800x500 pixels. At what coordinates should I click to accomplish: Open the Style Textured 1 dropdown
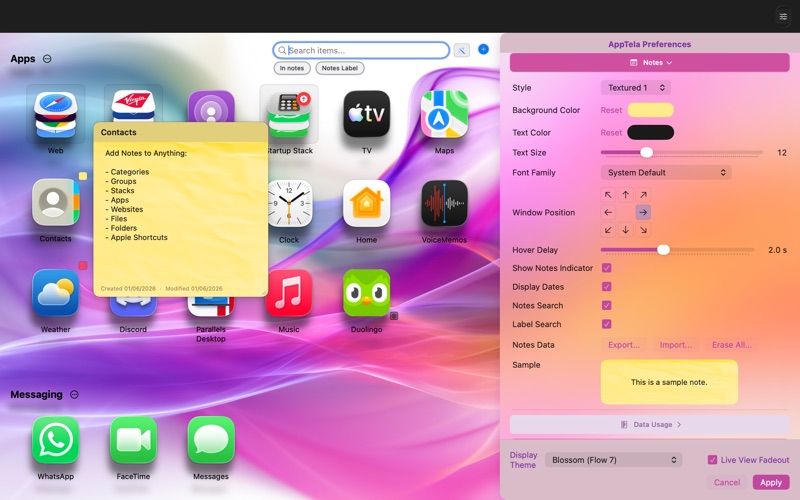pos(636,88)
